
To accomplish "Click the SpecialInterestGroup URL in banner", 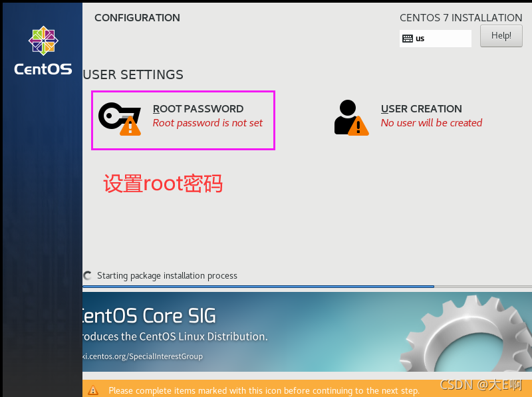I will tap(143, 356).
